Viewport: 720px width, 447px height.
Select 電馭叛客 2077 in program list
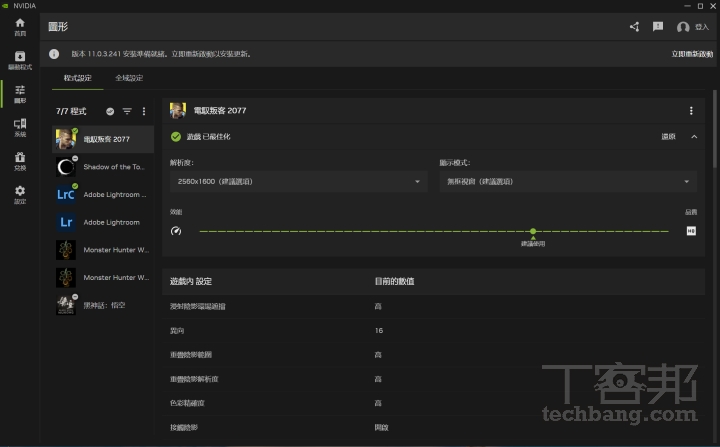tap(103, 139)
